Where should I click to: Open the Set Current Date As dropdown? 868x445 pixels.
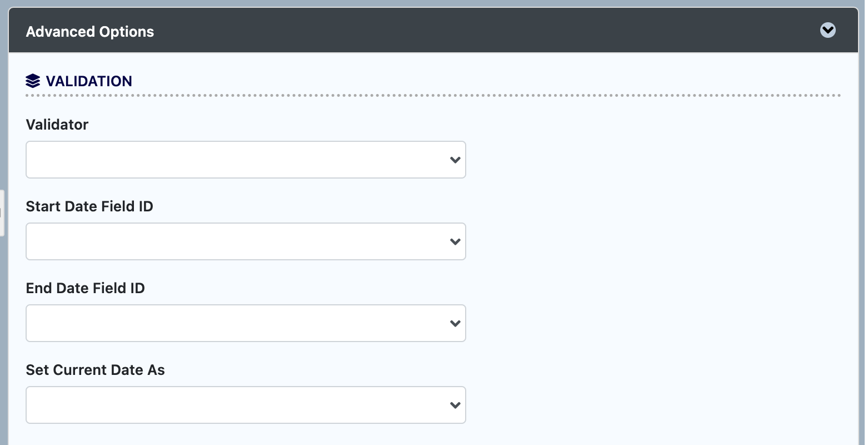point(245,406)
